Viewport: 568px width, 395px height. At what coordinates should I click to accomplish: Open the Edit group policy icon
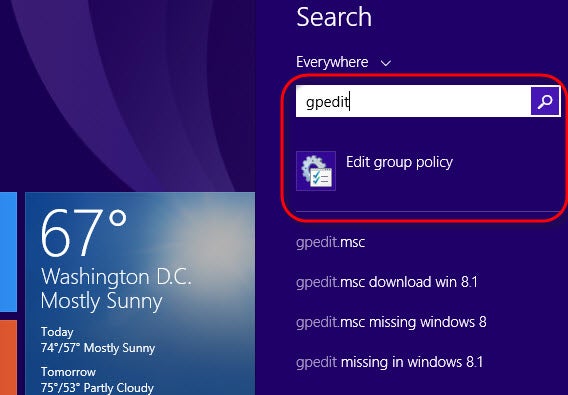click(x=316, y=171)
